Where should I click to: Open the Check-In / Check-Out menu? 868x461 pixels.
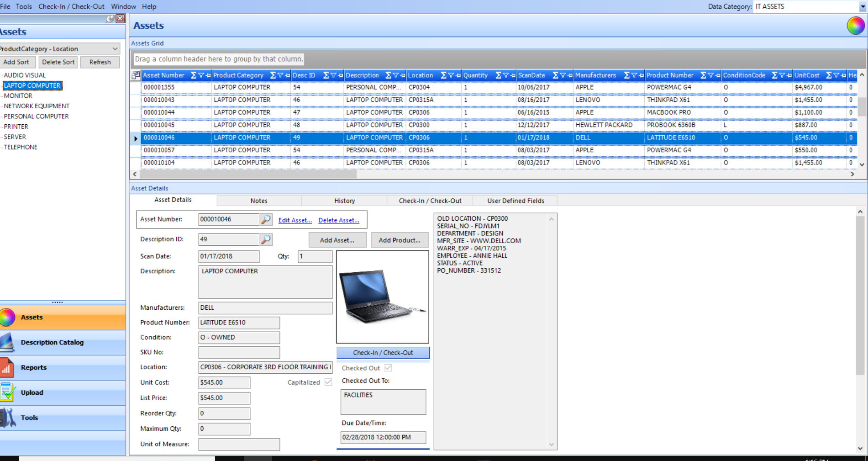pos(71,6)
